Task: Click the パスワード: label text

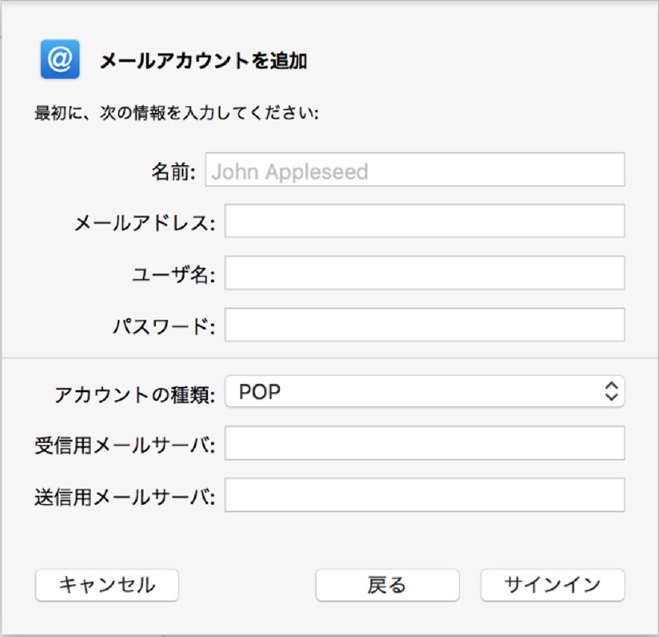Action: click(x=164, y=326)
